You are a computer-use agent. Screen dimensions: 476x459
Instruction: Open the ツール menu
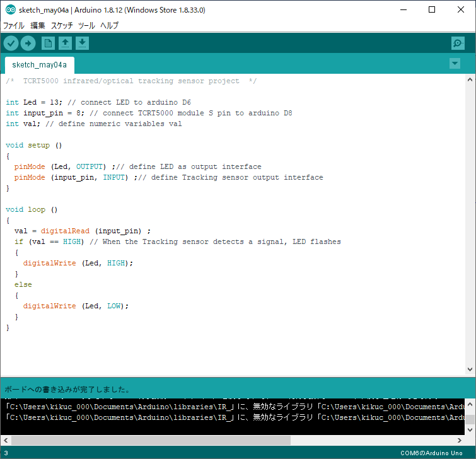pyautogui.click(x=86, y=26)
